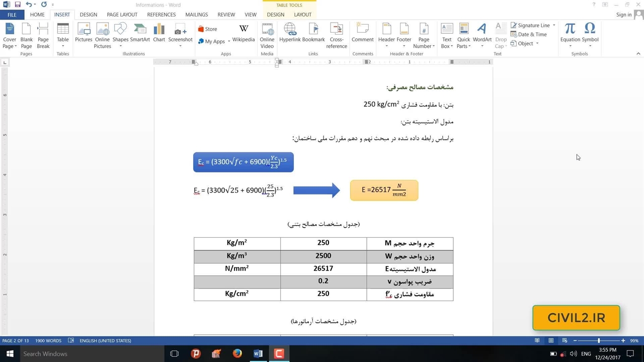Open the PAGE LAYOUT tab

pyautogui.click(x=122, y=15)
